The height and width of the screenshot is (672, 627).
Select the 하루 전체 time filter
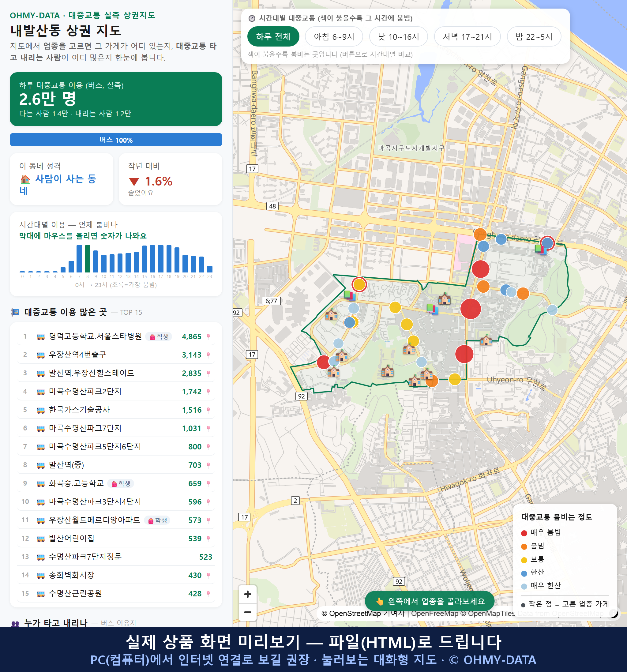coord(273,36)
